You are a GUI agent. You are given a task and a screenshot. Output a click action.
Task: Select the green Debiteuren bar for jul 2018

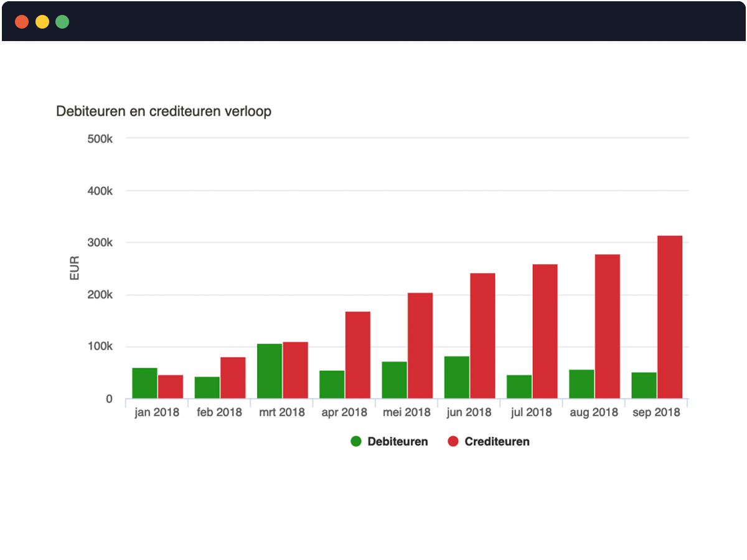[519, 387]
